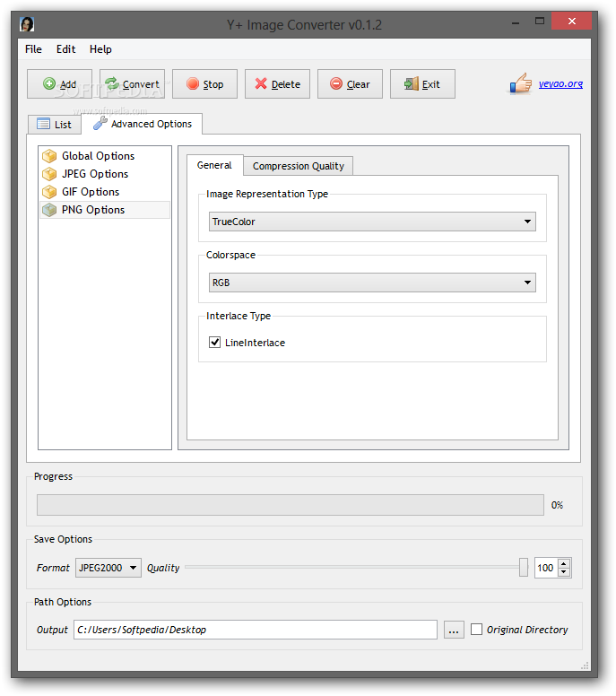Image resolution: width=616 pixels, height=696 pixels.
Task: Click the app icon in the title bar
Action: point(27,24)
